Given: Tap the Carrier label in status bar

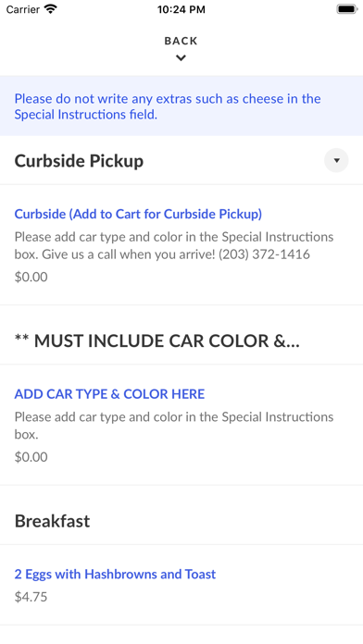Looking at the screenshot, I should pyautogui.click(x=23, y=9).
